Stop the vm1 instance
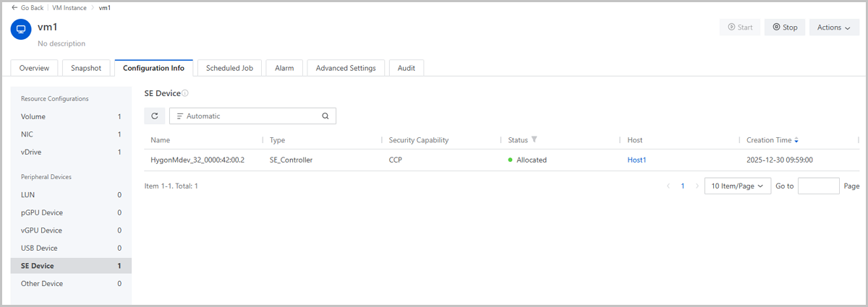This screenshot has height=307, width=868. (785, 27)
